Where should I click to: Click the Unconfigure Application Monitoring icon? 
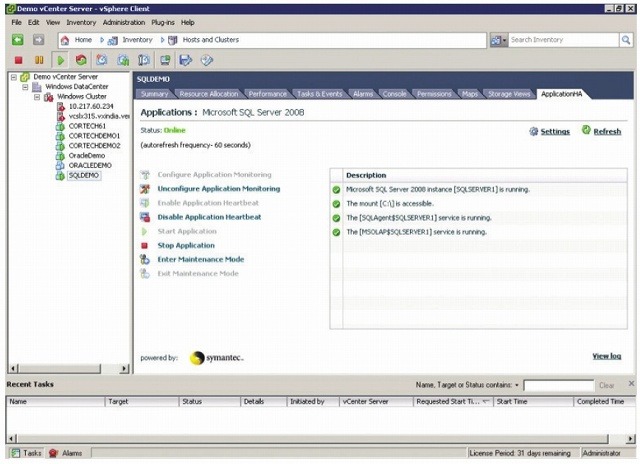(x=145, y=189)
